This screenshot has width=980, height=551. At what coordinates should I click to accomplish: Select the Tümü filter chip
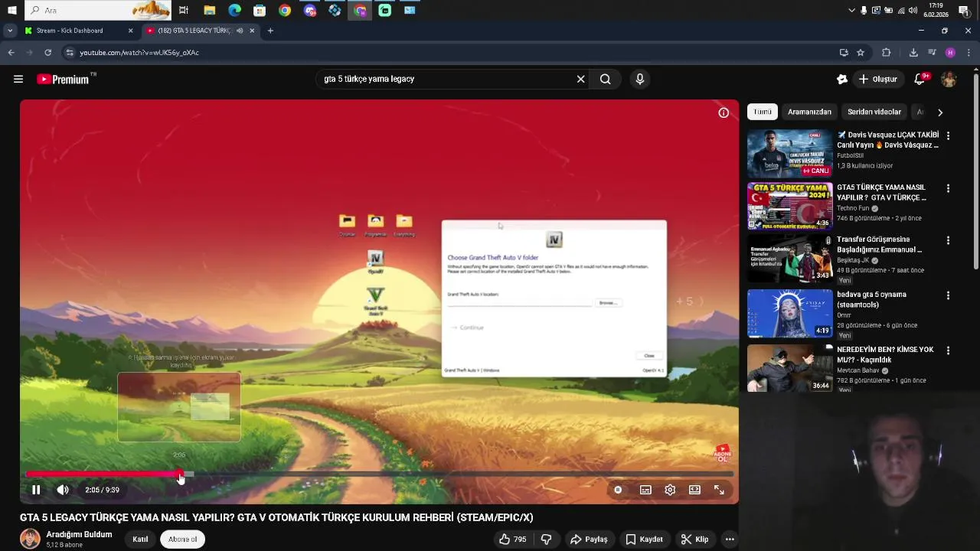point(763,112)
